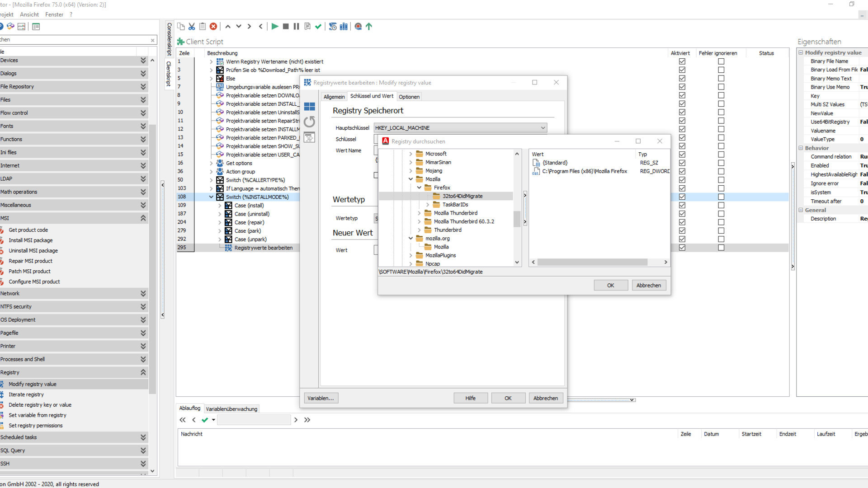Click the green checkmark validate icon
The width and height of the screenshot is (868, 488).
[x=318, y=27]
